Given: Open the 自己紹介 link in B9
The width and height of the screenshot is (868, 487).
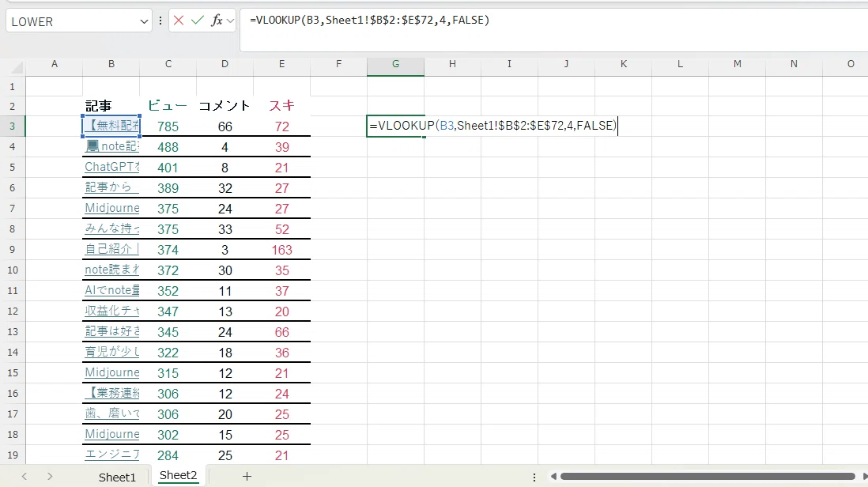Looking at the screenshot, I should pyautogui.click(x=111, y=249).
